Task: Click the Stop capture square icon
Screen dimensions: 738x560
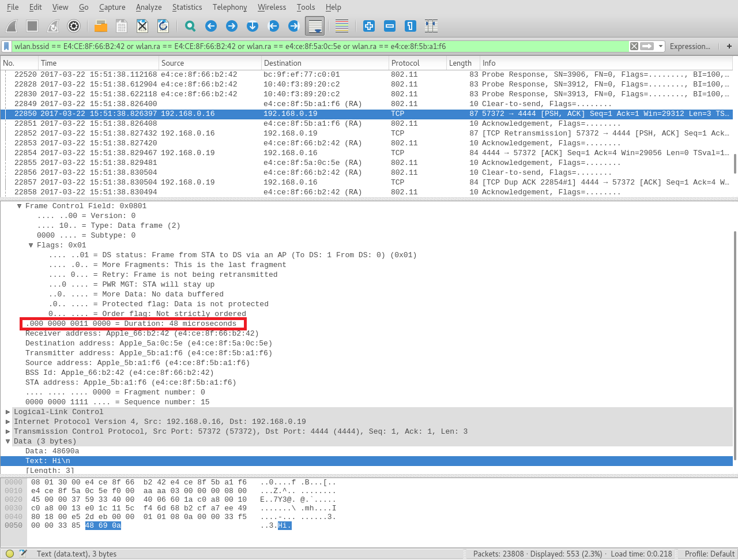Action: point(32,26)
